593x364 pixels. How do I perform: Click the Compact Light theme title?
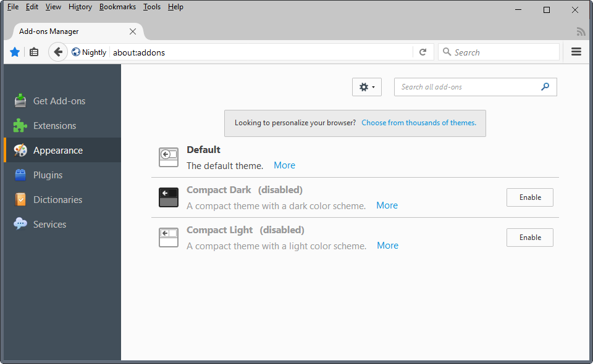(219, 230)
